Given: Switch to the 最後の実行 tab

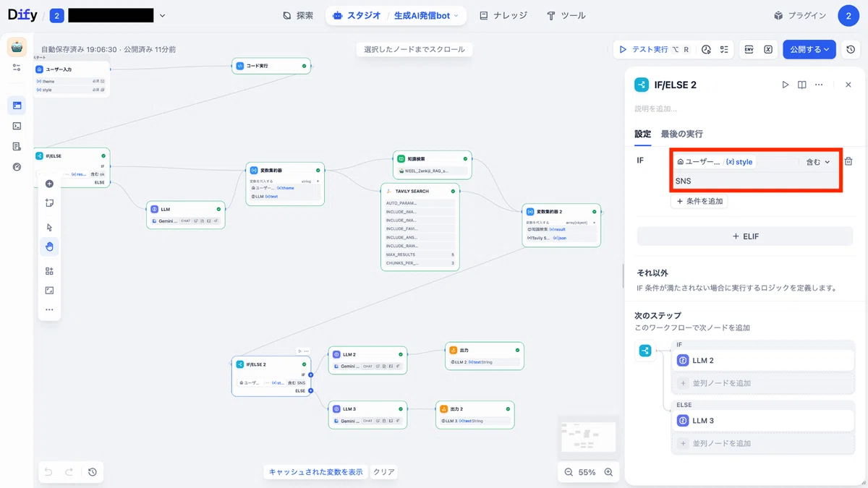Looking at the screenshot, I should pyautogui.click(x=681, y=134).
